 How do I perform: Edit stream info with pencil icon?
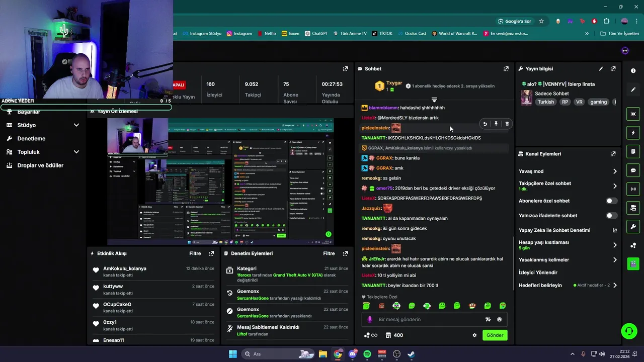601,69
